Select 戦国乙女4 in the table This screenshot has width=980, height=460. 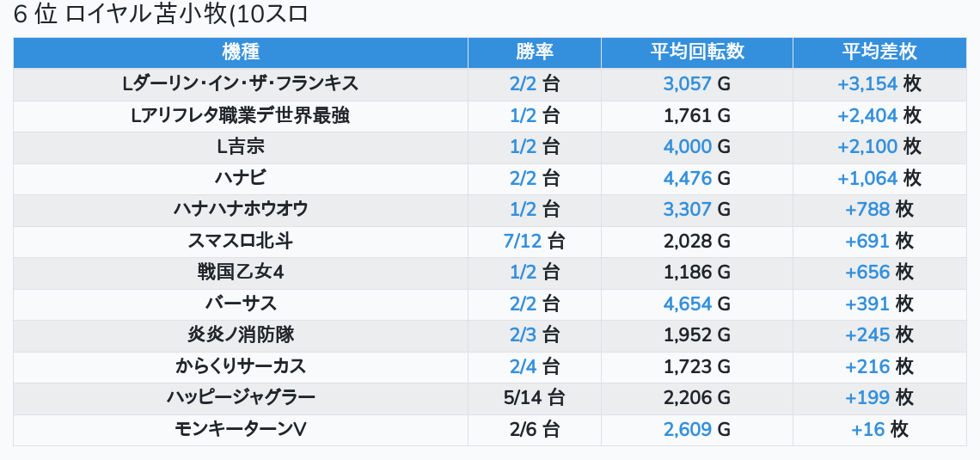pyautogui.click(x=241, y=273)
